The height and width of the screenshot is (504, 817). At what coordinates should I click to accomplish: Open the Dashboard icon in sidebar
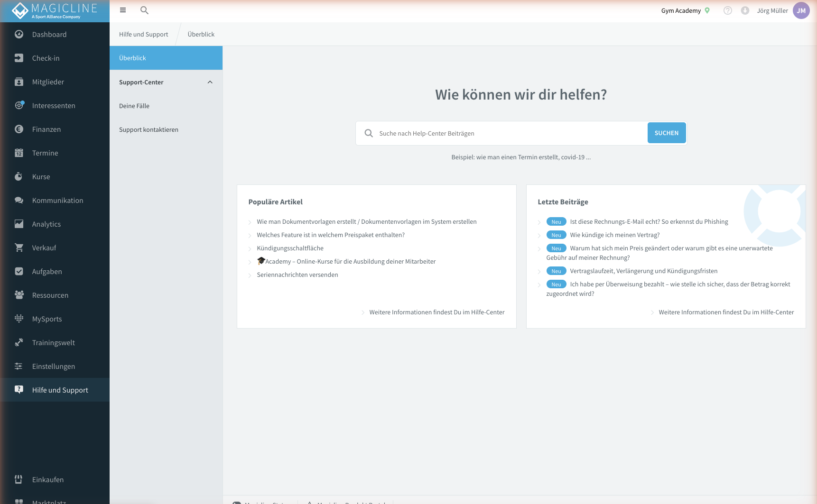coord(19,34)
